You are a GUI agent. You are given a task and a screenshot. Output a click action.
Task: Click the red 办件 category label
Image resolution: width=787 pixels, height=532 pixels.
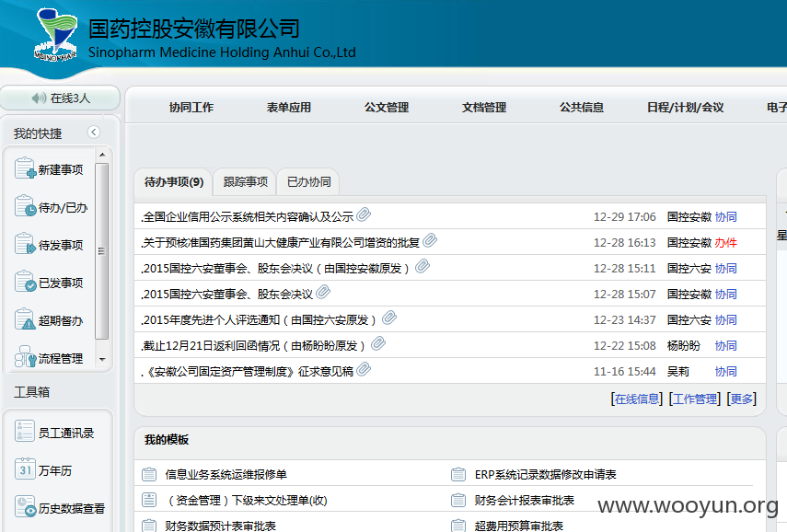725,243
